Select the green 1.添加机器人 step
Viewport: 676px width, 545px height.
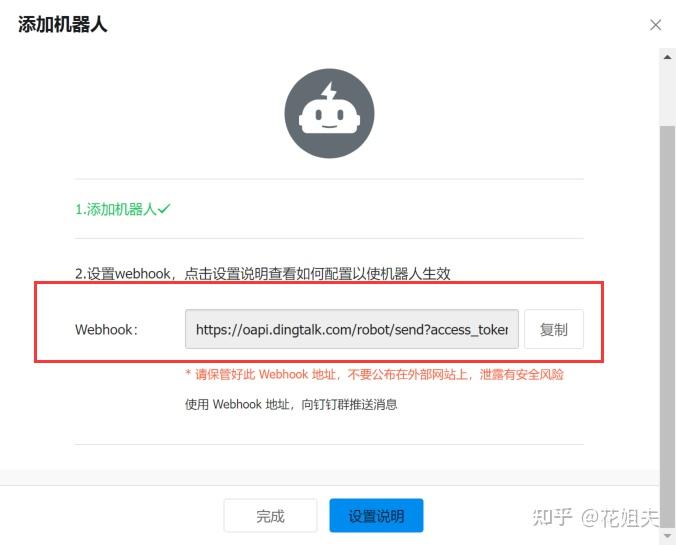[116, 209]
